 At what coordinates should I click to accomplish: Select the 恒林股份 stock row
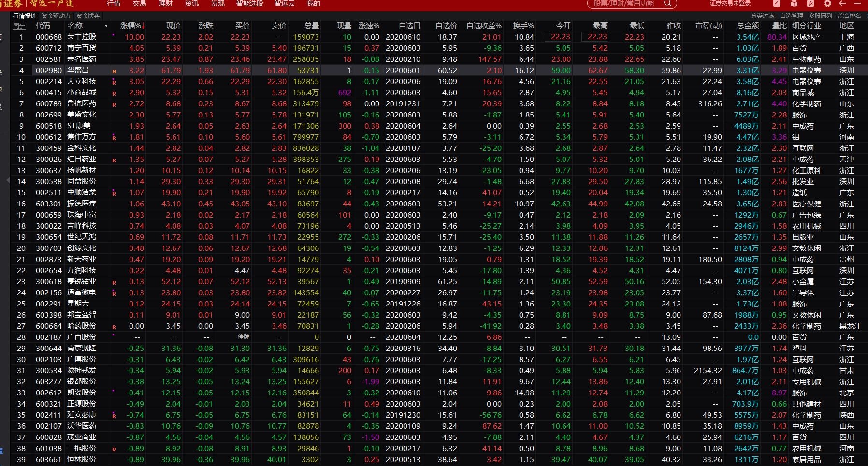[439, 459]
